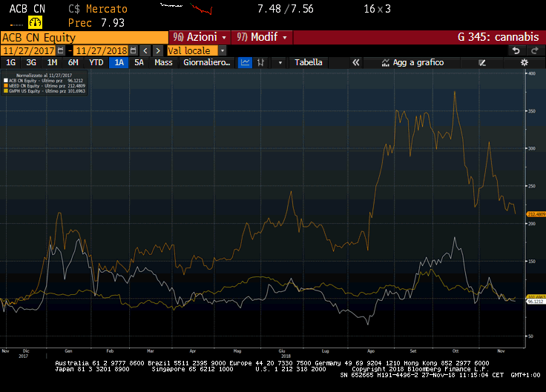Image resolution: width=546 pixels, height=392 pixels.
Task: Click the Val locale currency field
Action: pyautogui.click(x=193, y=51)
